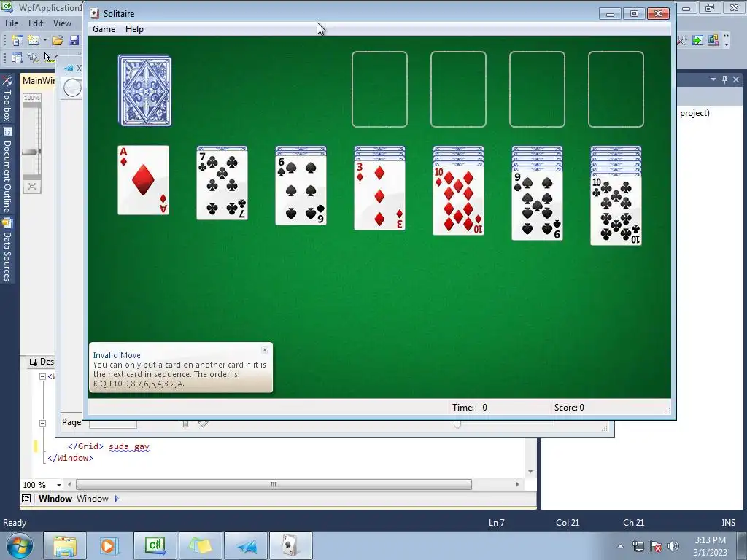
Task: Click the horizontal scrollbar of XAML editor
Action: (274, 484)
